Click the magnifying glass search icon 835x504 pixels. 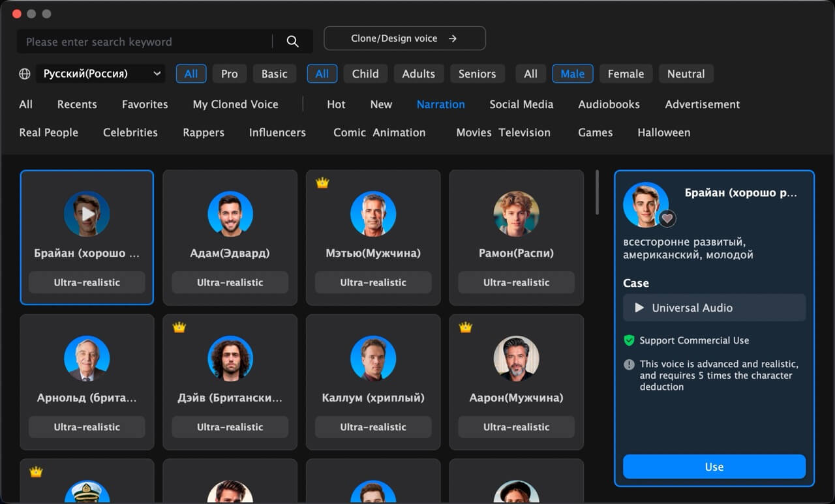point(292,42)
